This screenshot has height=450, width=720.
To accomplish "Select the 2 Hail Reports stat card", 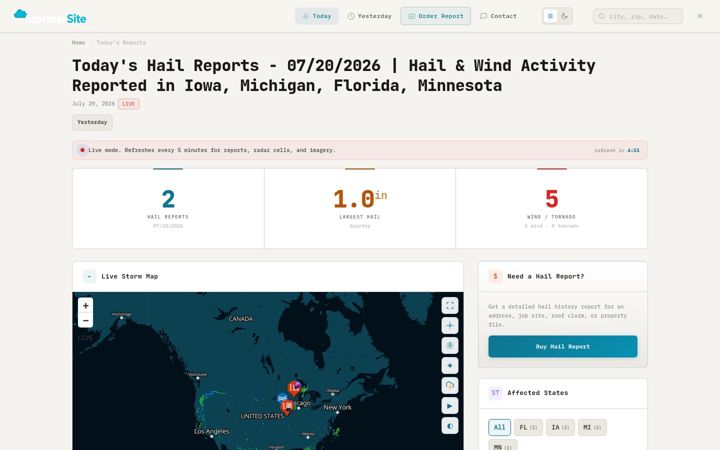I will pos(168,208).
